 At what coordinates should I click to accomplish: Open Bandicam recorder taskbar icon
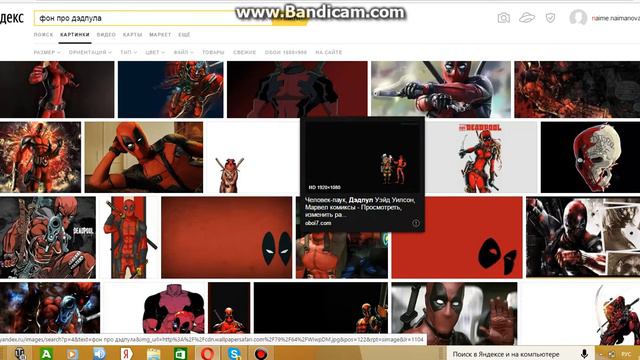tap(261, 353)
